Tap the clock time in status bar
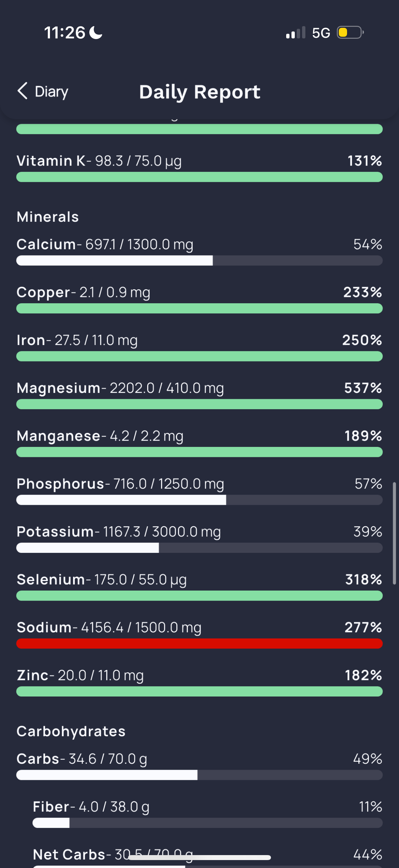 (65, 33)
